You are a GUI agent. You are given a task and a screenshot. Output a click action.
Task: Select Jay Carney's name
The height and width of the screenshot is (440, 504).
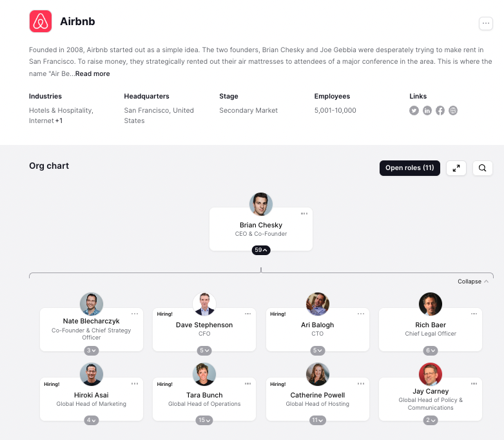coord(431,391)
